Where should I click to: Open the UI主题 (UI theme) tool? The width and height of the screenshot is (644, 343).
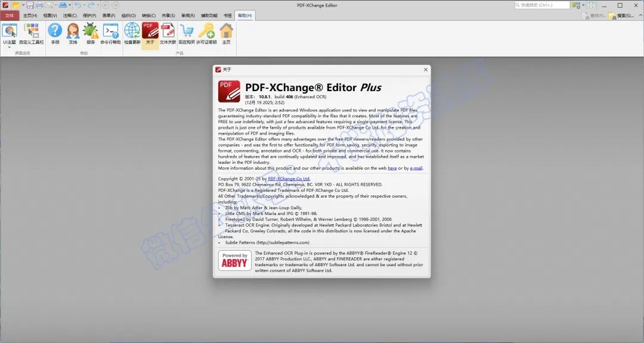click(x=10, y=33)
